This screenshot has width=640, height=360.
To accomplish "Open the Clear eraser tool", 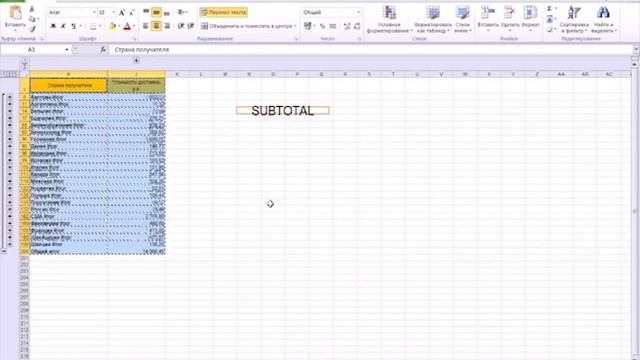I will (x=549, y=29).
